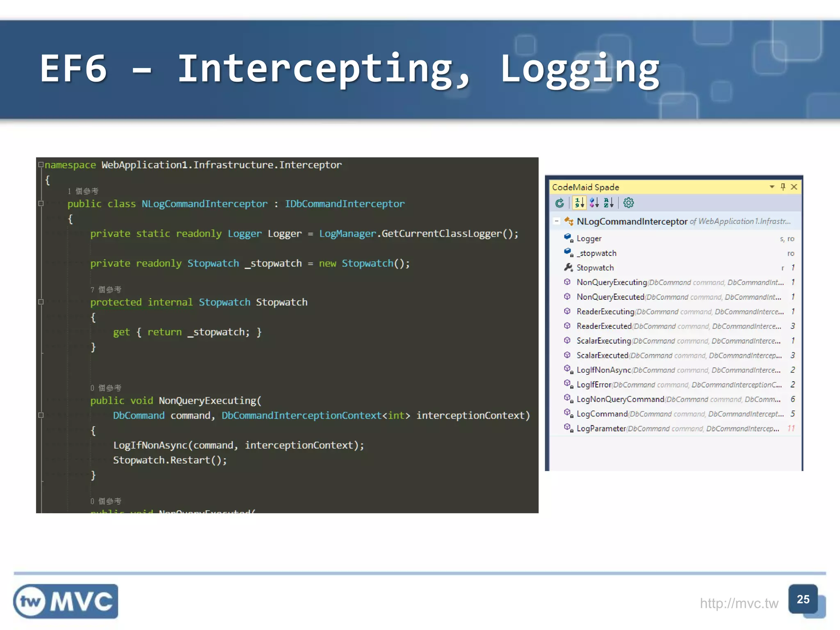Click the LogCommand private method icon
The height and width of the screenshot is (630, 840).
click(568, 413)
